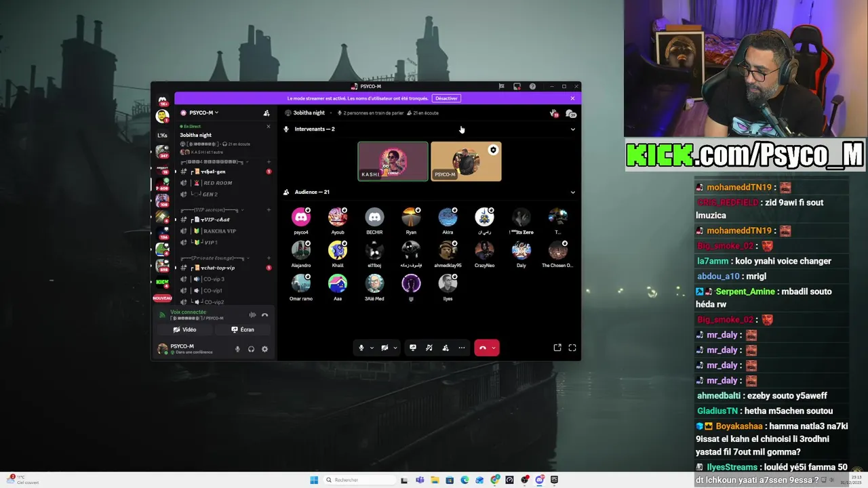Click noise suppression waveform icon in voice panel
This screenshot has width=868, height=488.
point(252,314)
